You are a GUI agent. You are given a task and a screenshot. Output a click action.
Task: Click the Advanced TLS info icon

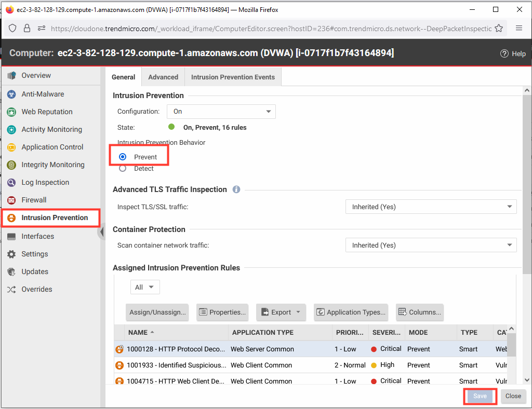tap(236, 189)
